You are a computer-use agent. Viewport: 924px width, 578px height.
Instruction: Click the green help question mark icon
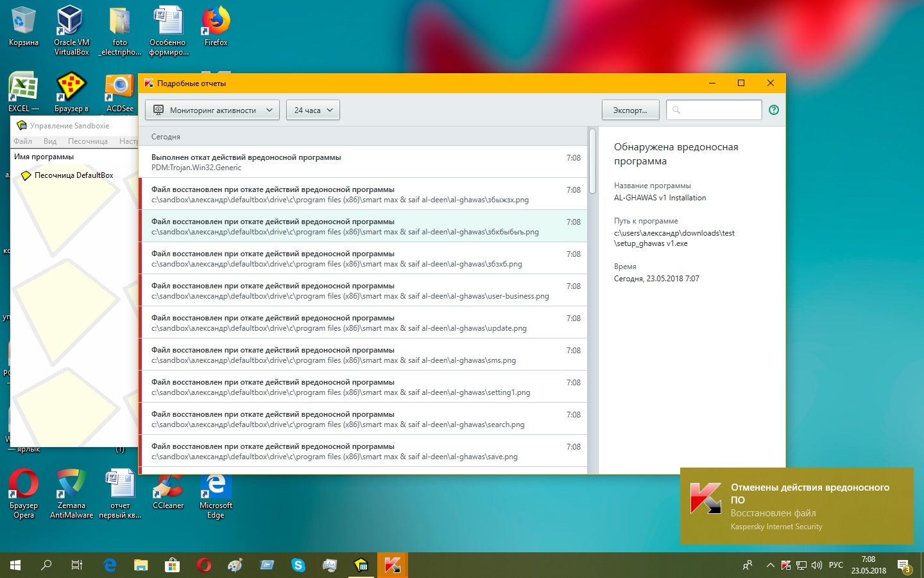tap(774, 110)
